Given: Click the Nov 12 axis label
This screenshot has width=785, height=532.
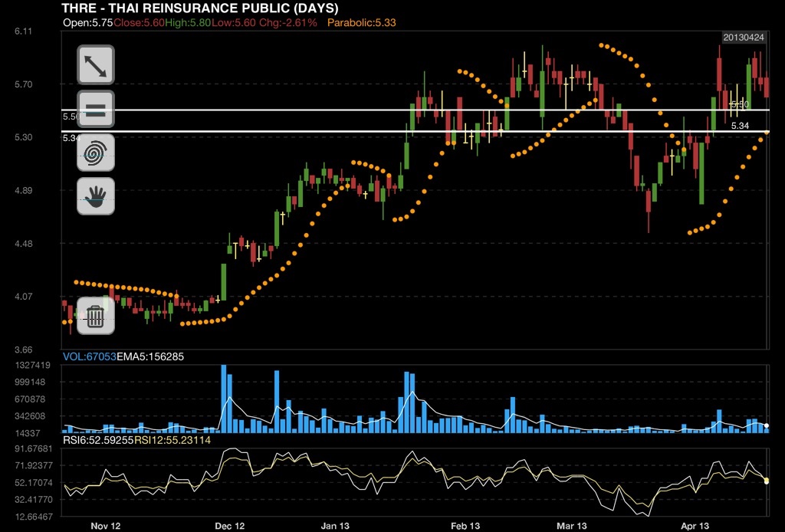Looking at the screenshot, I should click(106, 526).
